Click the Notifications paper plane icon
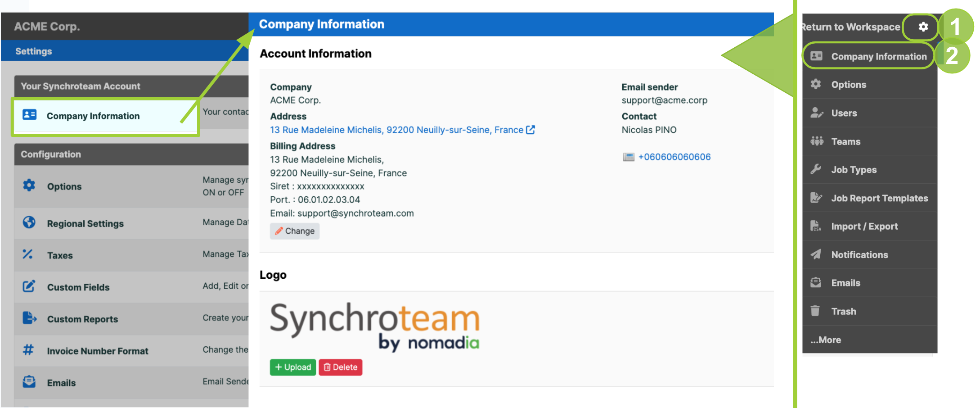This screenshot has height=408, width=980. point(816,254)
